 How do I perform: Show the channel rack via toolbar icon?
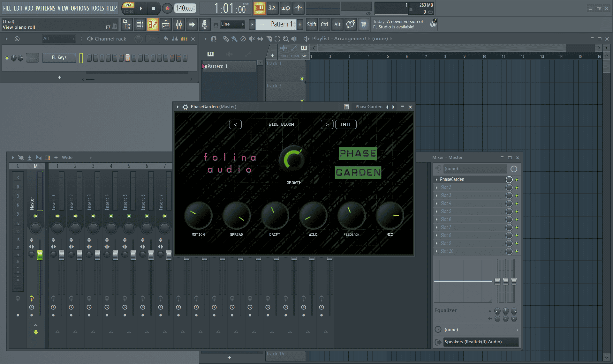pyautogui.click(x=140, y=24)
